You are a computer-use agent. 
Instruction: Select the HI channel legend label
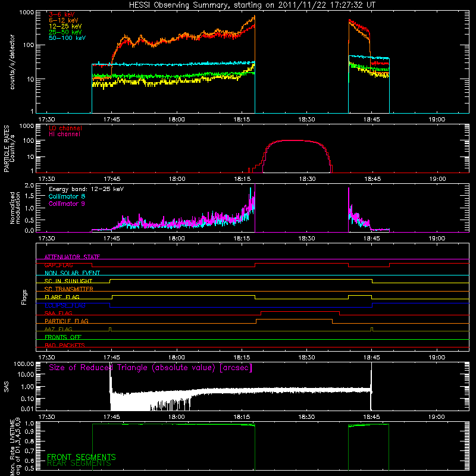point(65,134)
